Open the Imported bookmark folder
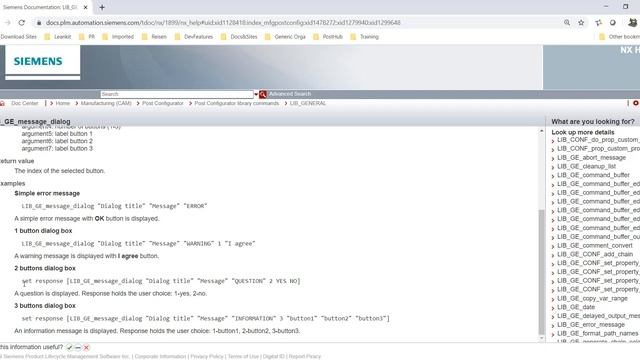The height and width of the screenshot is (360, 640). click(x=118, y=37)
